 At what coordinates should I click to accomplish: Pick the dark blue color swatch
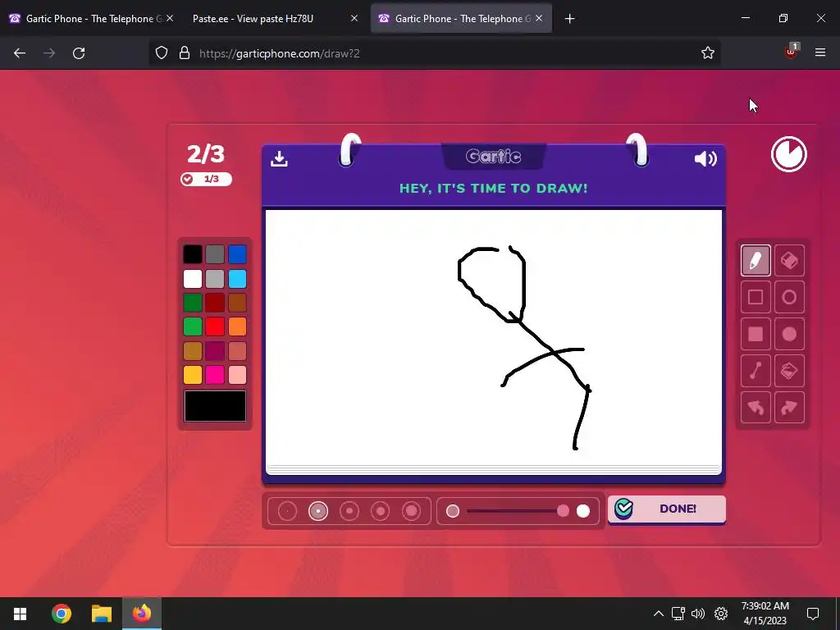[237, 254]
